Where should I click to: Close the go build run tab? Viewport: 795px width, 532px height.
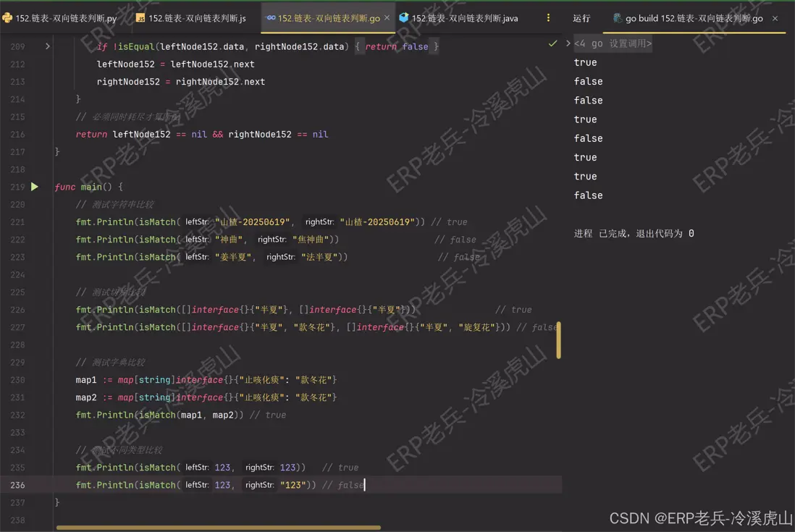click(x=775, y=18)
